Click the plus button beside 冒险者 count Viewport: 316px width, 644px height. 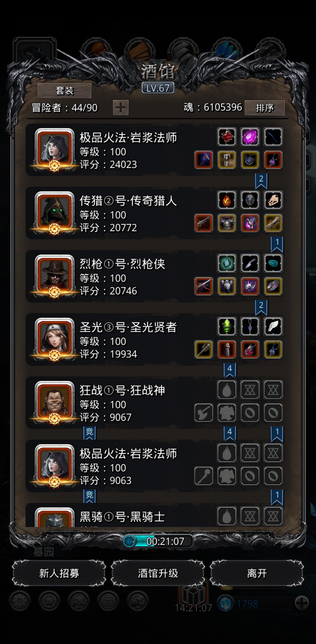tap(121, 108)
